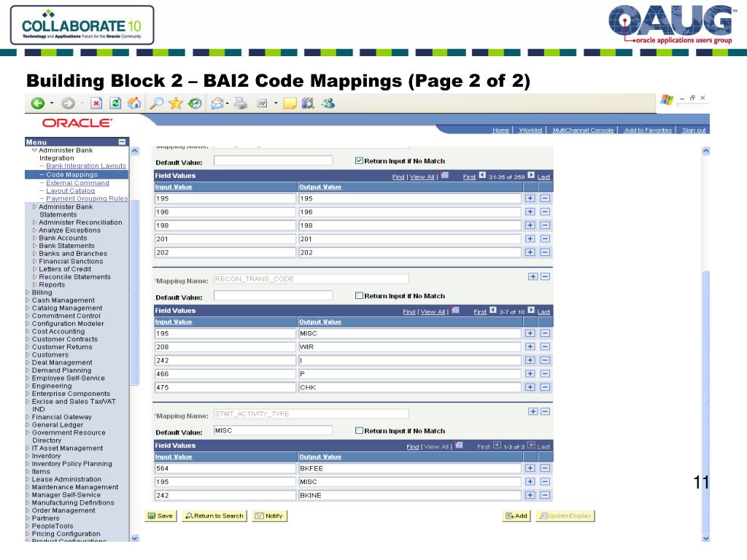This screenshot has height=560, width=747.
Task: Click main page scrollbar up arrow
Action: (706, 151)
